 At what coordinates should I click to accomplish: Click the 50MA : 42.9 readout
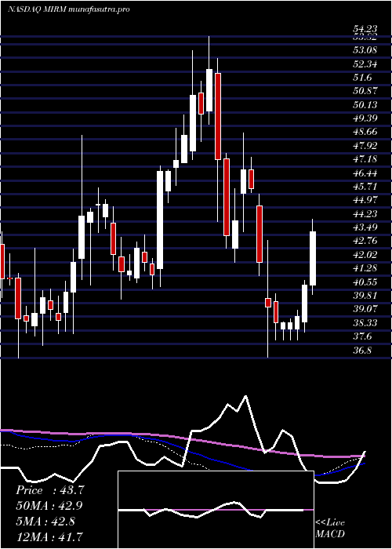pyautogui.click(x=49, y=506)
